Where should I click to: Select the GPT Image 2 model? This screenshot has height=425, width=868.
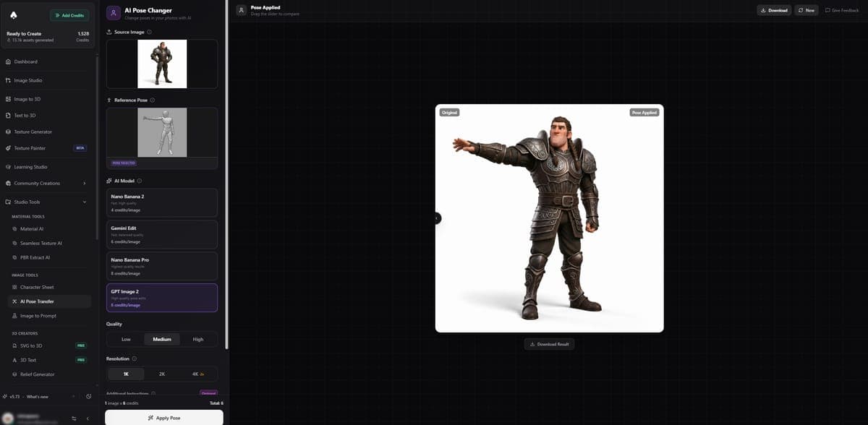point(162,298)
